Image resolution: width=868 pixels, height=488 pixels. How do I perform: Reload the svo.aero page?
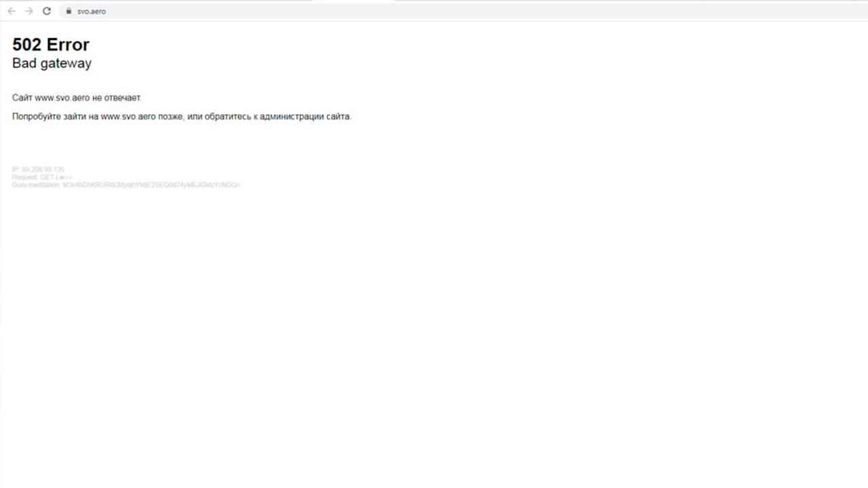pyautogui.click(x=47, y=11)
